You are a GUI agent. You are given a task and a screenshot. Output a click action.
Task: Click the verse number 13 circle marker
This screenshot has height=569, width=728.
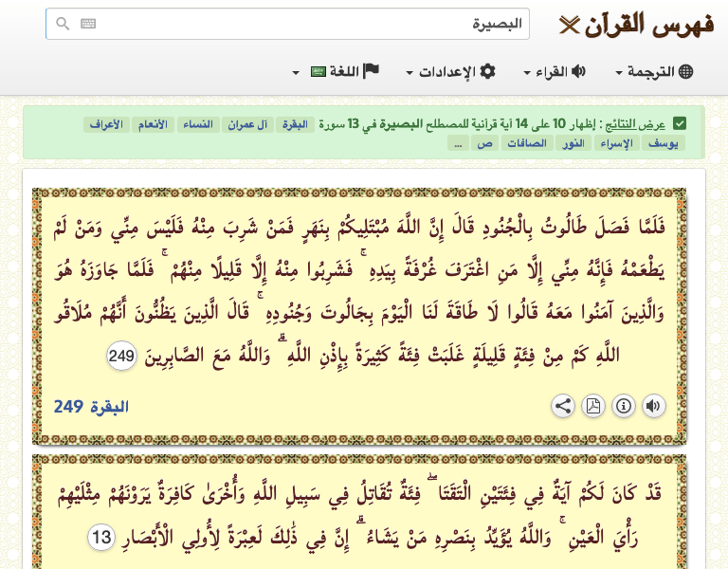tap(102, 538)
